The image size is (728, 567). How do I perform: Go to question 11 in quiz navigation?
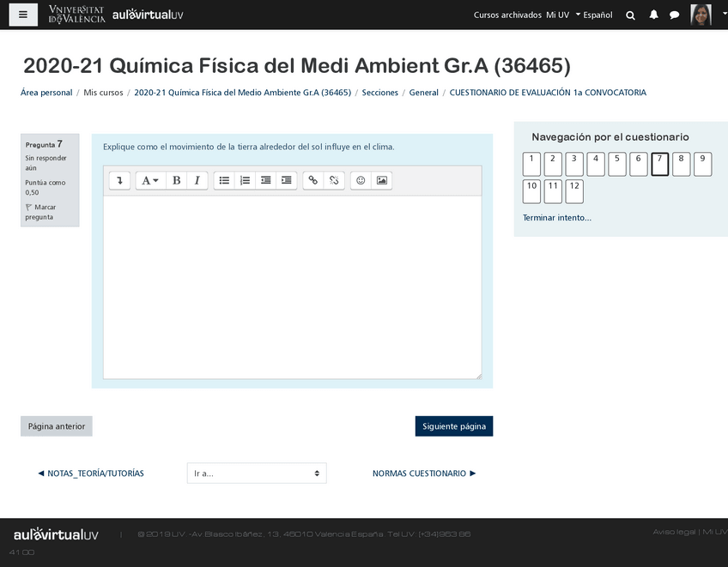[x=553, y=191]
